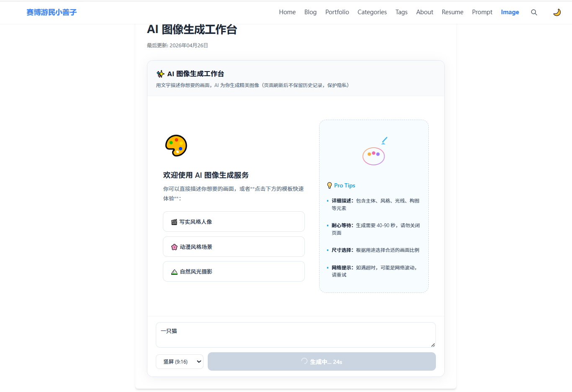Click the clapperboard icon for realistic portrait
The height and width of the screenshot is (392, 572).
coord(174,222)
